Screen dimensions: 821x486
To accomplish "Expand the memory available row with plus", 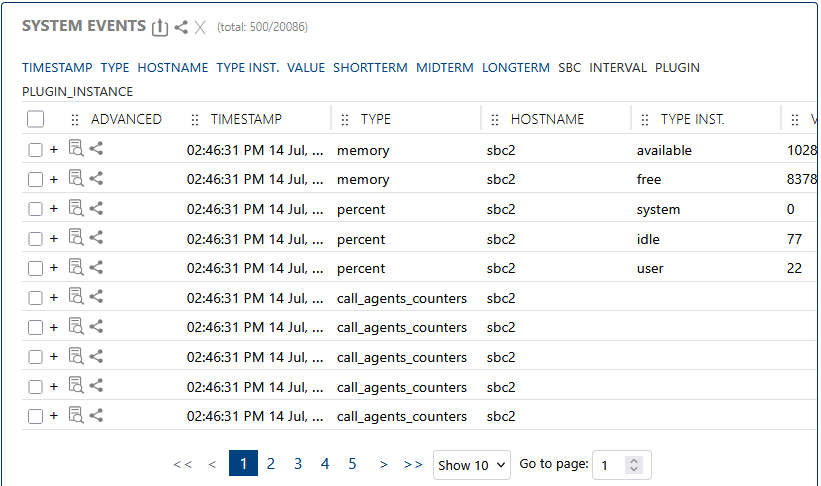I will pyautogui.click(x=54, y=150).
